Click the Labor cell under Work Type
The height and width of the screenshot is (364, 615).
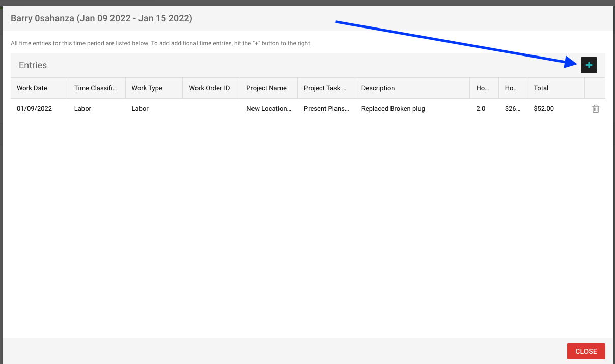tap(140, 109)
